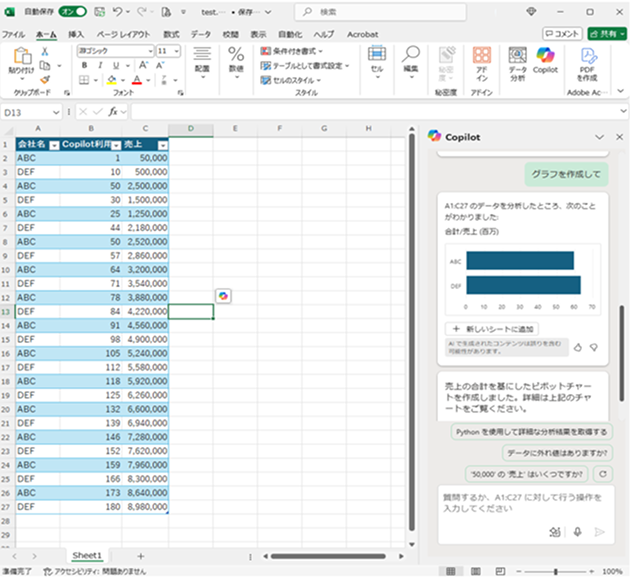The width and height of the screenshot is (630, 578).
Task: Click the Share (共有) button
Action: click(607, 34)
